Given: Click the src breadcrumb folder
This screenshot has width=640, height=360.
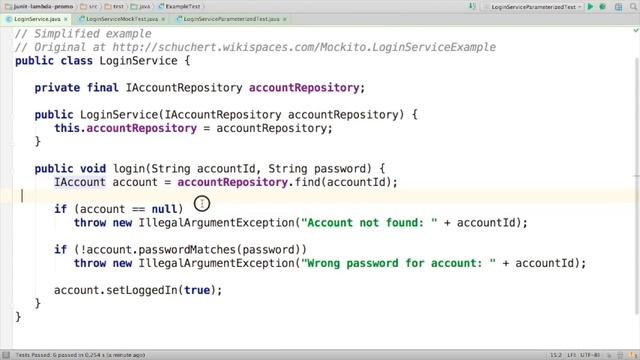Looking at the screenshot, I should coord(89,7).
